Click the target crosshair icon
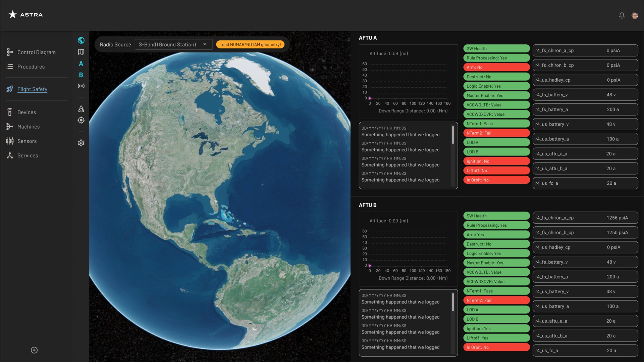 pyautogui.click(x=81, y=120)
